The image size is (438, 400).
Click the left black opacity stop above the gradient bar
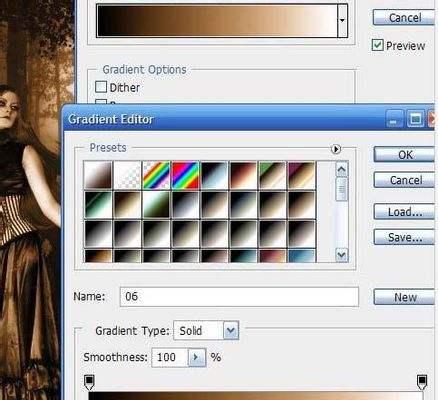coord(89,382)
